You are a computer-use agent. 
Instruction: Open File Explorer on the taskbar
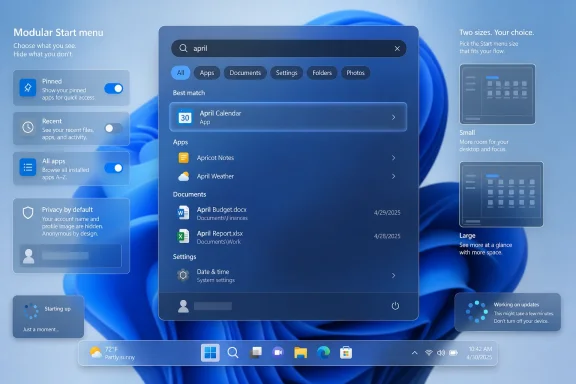point(300,353)
